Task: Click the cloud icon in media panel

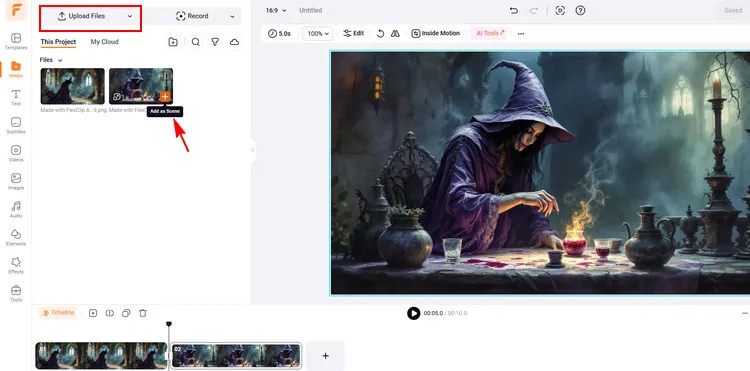Action: 234,42
